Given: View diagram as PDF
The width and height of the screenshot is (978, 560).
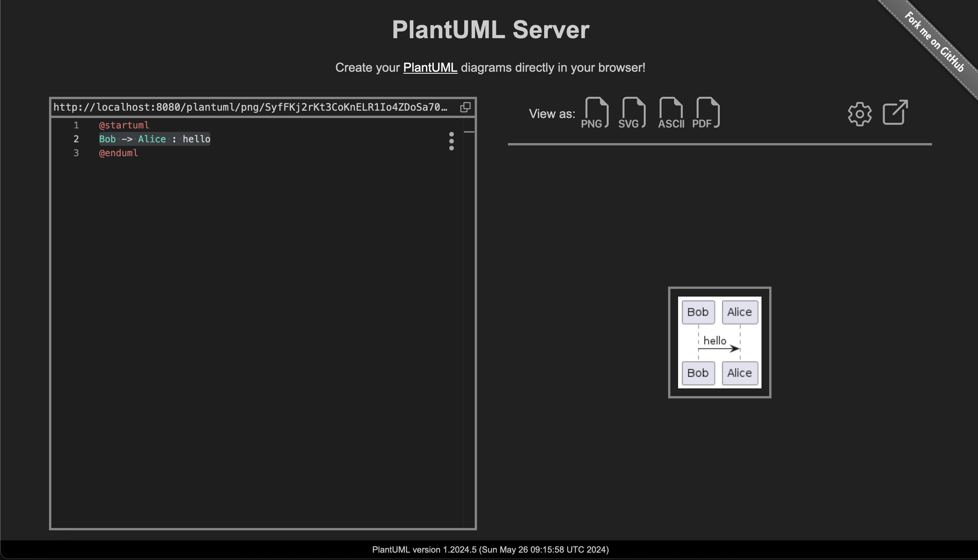Looking at the screenshot, I should (706, 113).
